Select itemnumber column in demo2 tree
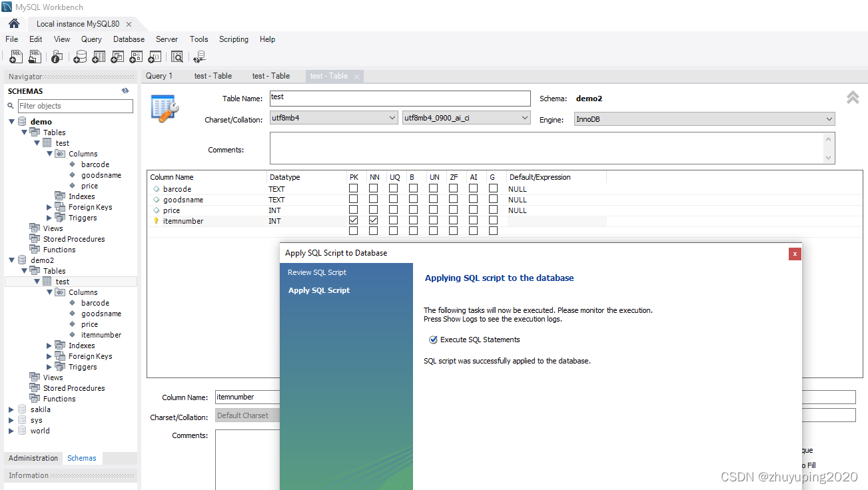The image size is (868, 490). pos(101,335)
